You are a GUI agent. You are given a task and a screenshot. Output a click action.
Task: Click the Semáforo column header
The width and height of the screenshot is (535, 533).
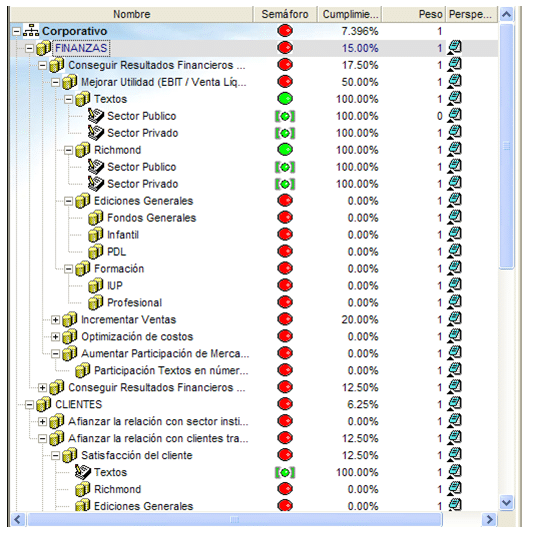tap(285, 14)
